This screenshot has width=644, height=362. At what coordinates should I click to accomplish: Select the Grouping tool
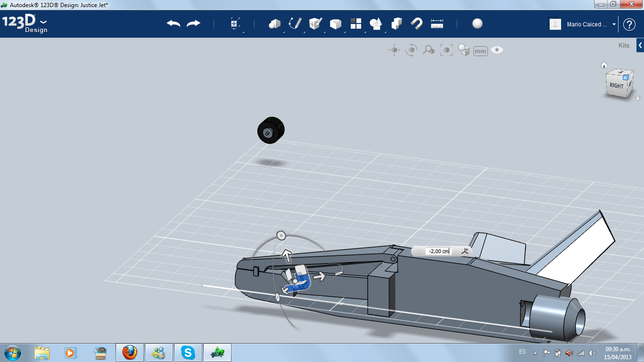point(396,24)
